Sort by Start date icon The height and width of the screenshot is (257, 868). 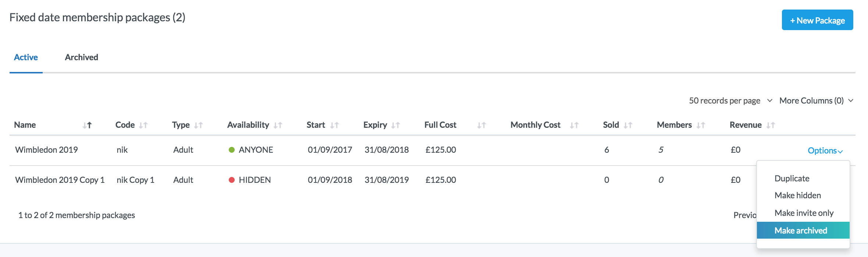click(334, 125)
